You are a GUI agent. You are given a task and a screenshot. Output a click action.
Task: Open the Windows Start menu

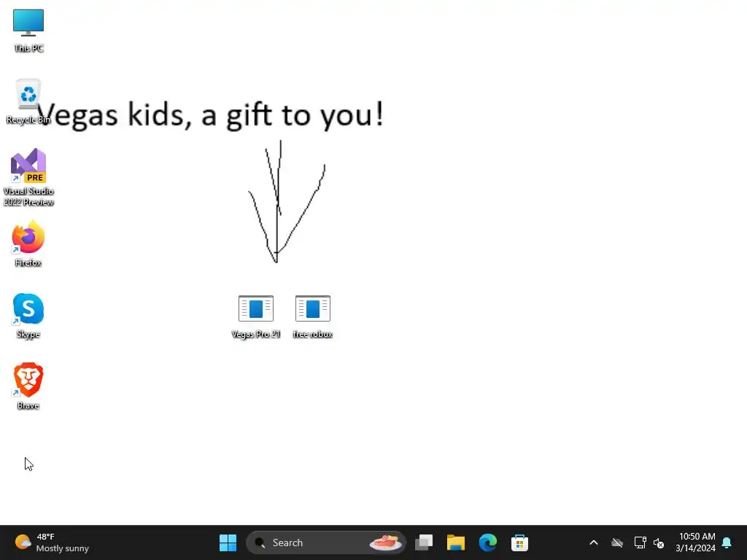pyautogui.click(x=228, y=542)
